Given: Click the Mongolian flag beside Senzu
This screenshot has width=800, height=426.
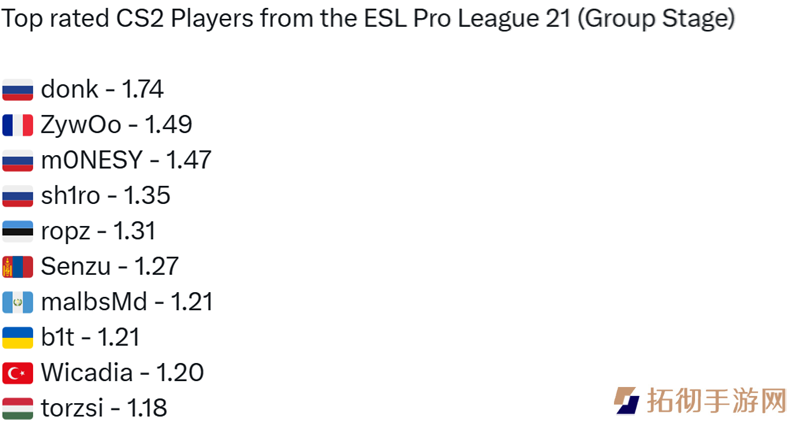Looking at the screenshot, I should click(17, 267).
